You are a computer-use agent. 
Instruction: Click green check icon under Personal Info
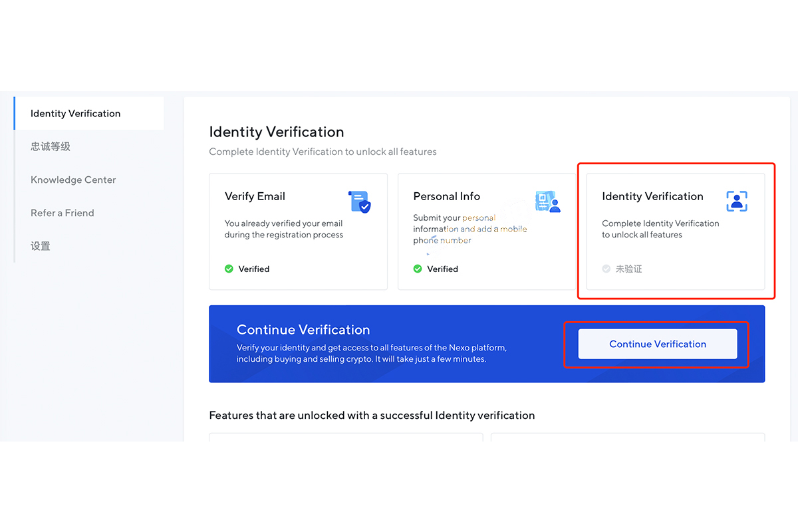coord(418,269)
